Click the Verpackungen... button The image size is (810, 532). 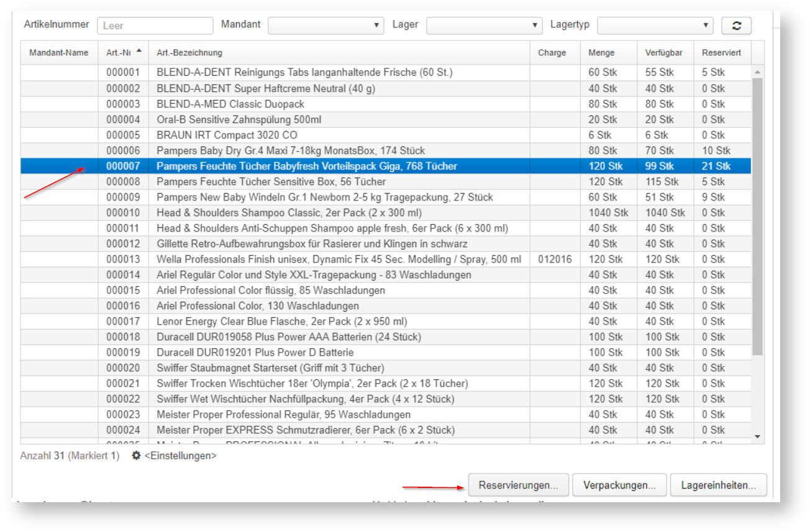click(619, 485)
